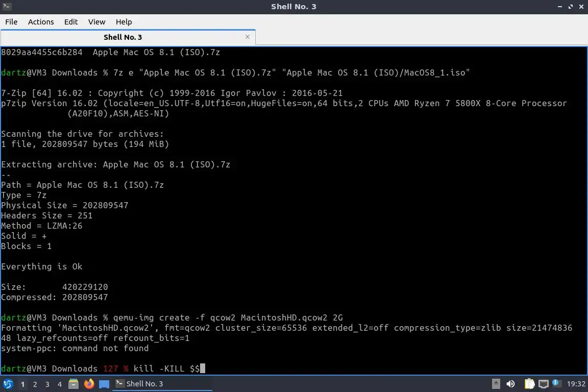Open the removable media eject tray icon
Viewport: 588px width, 392px height.
(x=496, y=384)
